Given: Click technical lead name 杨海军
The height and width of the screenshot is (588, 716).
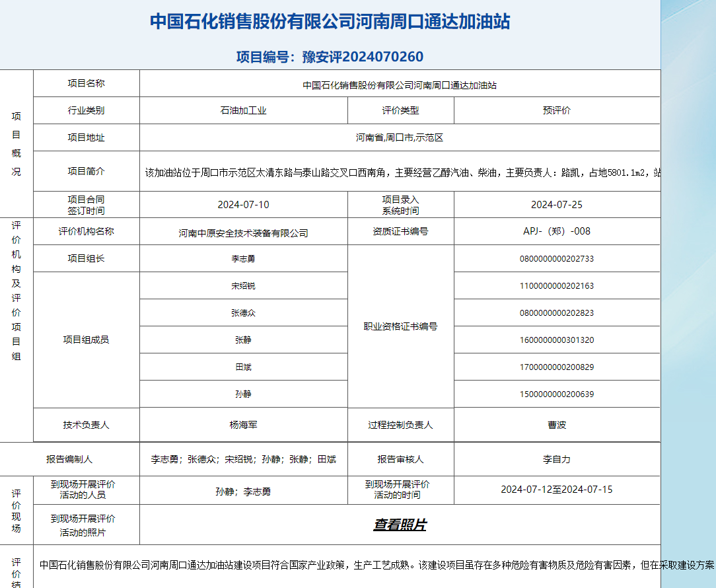Looking at the screenshot, I should coord(243,425).
